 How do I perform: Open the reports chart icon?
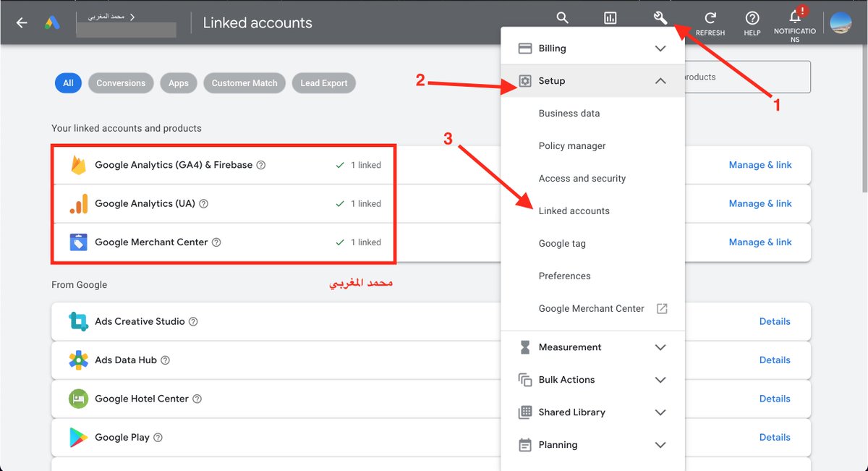(610, 19)
